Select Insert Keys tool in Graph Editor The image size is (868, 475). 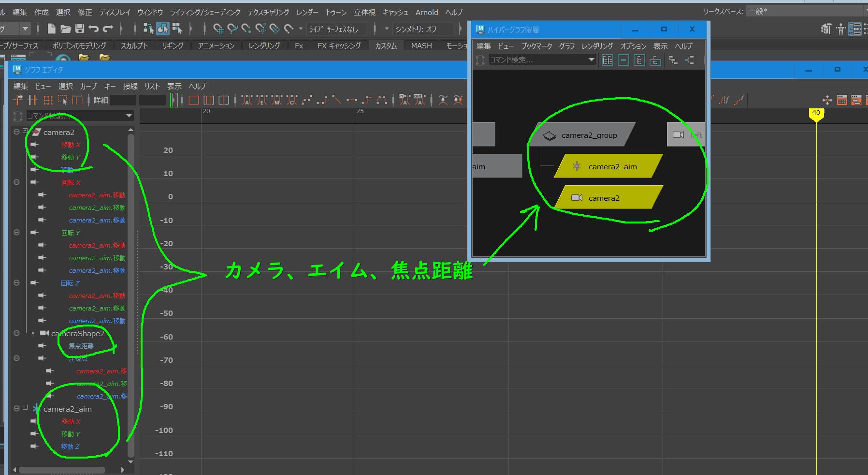pos(32,100)
